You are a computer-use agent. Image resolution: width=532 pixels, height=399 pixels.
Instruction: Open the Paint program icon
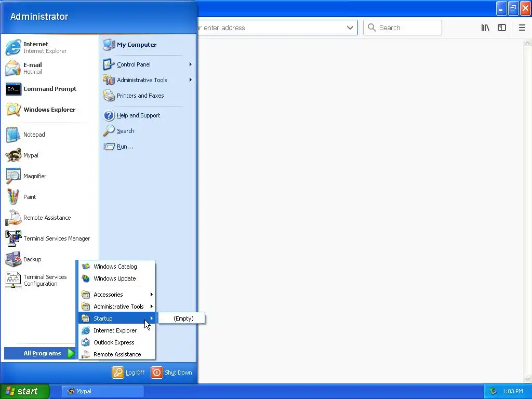point(13,197)
